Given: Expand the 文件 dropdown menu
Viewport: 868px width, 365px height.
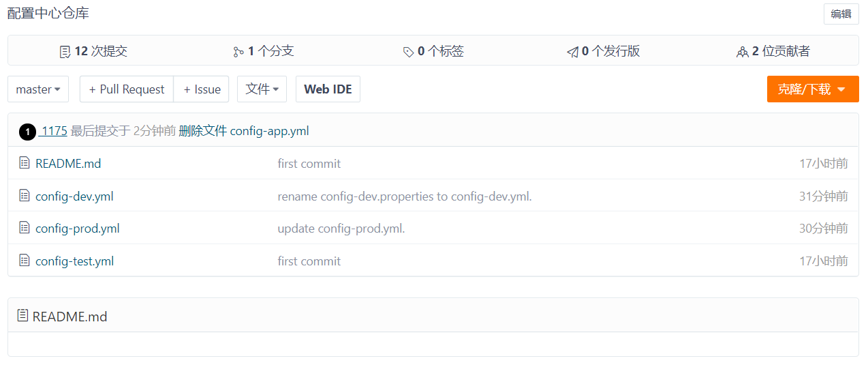Looking at the screenshot, I should (262, 89).
